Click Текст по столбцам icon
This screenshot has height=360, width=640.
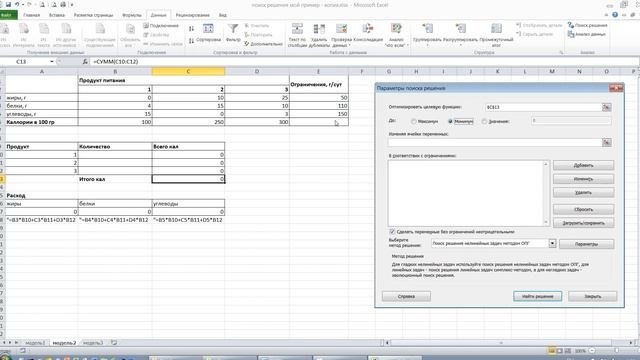pos(297,29)
